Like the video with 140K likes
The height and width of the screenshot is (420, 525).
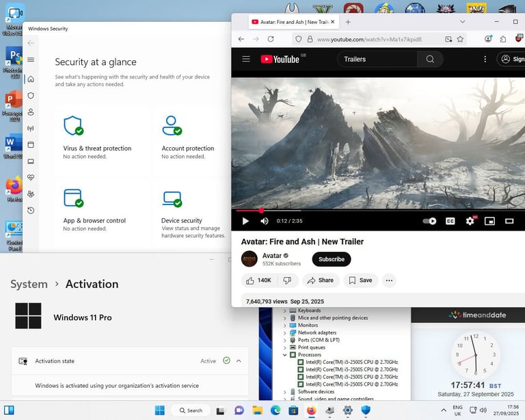[x=258, y=280]
